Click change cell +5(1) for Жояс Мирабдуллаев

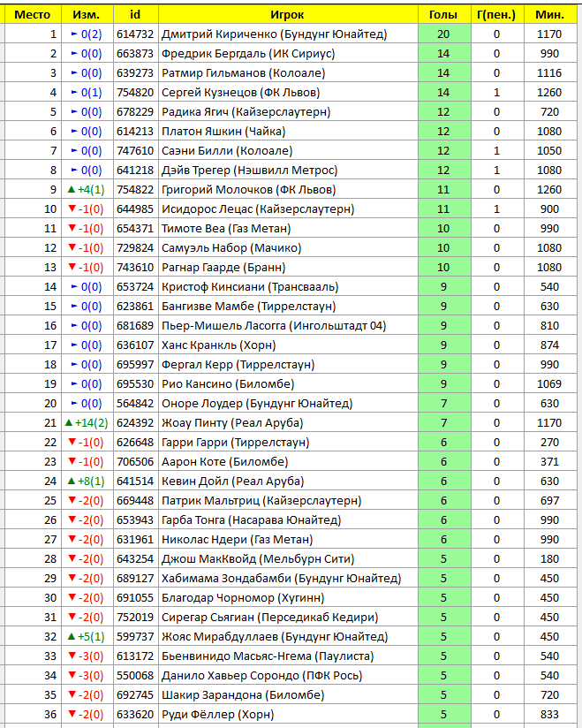click(87, 637)
